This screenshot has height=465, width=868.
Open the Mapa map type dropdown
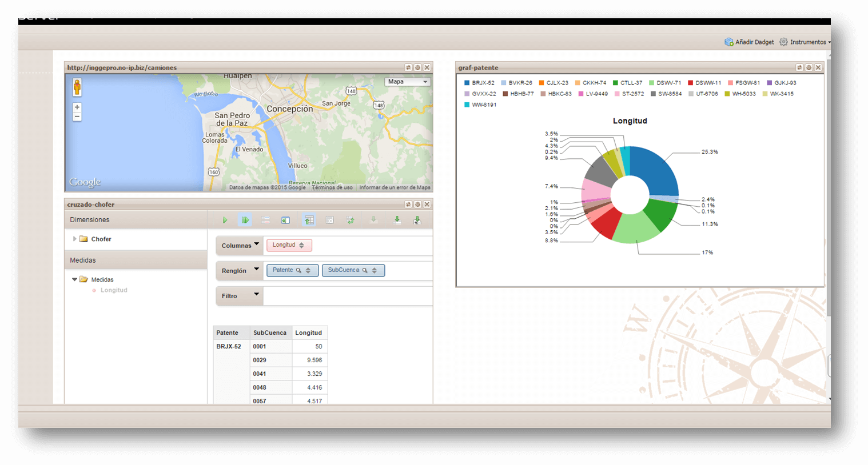(408, 82)
